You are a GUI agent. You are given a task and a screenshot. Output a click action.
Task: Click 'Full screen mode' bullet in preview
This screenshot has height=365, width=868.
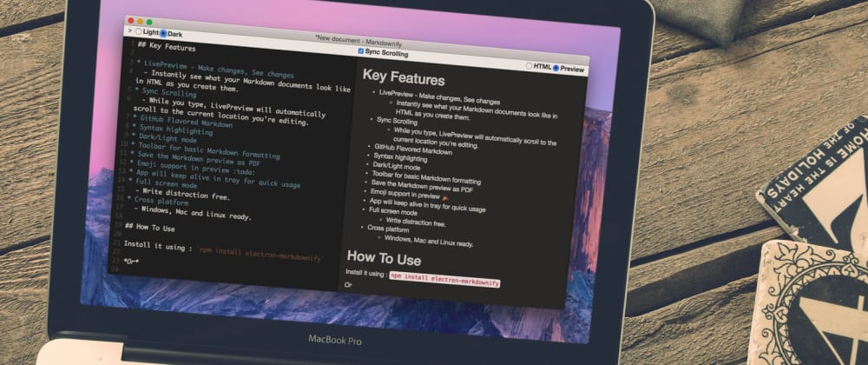[393, 211]
